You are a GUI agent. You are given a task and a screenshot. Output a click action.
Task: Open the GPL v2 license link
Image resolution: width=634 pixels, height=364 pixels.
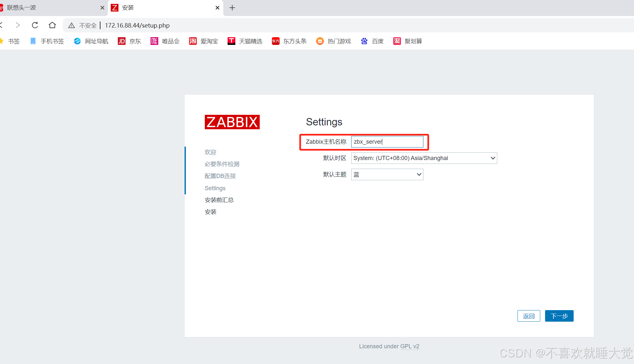[410, 346]
